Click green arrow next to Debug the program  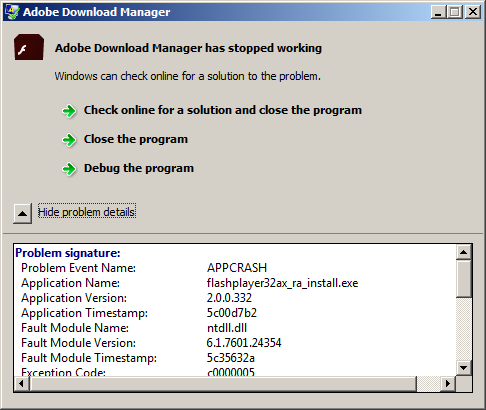69,169
